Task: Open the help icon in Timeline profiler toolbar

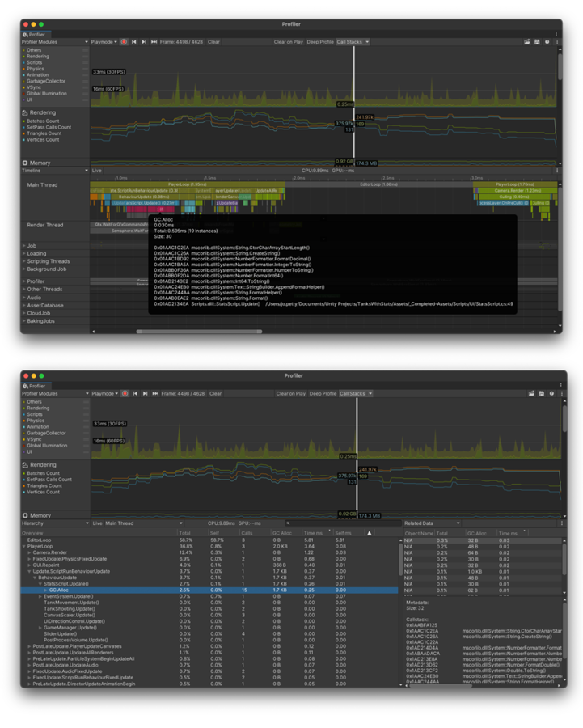Action: pos(547,42)
